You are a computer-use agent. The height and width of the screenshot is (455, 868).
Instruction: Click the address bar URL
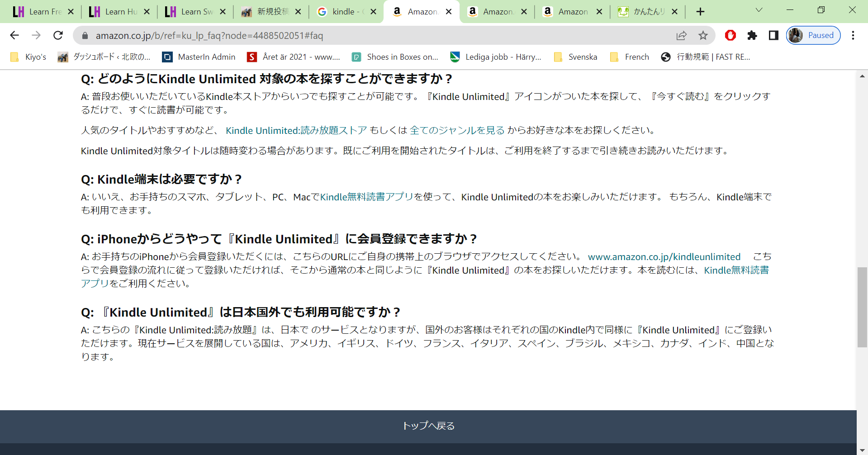pos(209,35)
